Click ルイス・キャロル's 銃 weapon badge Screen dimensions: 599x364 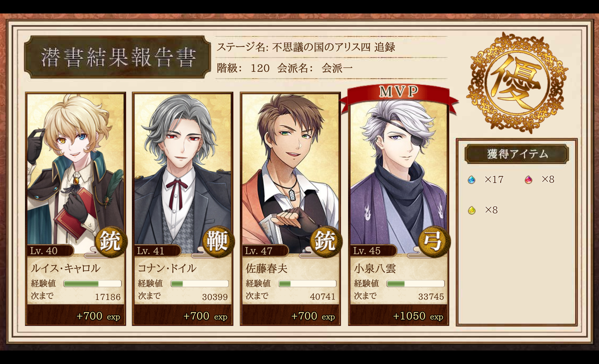(111, 242)
